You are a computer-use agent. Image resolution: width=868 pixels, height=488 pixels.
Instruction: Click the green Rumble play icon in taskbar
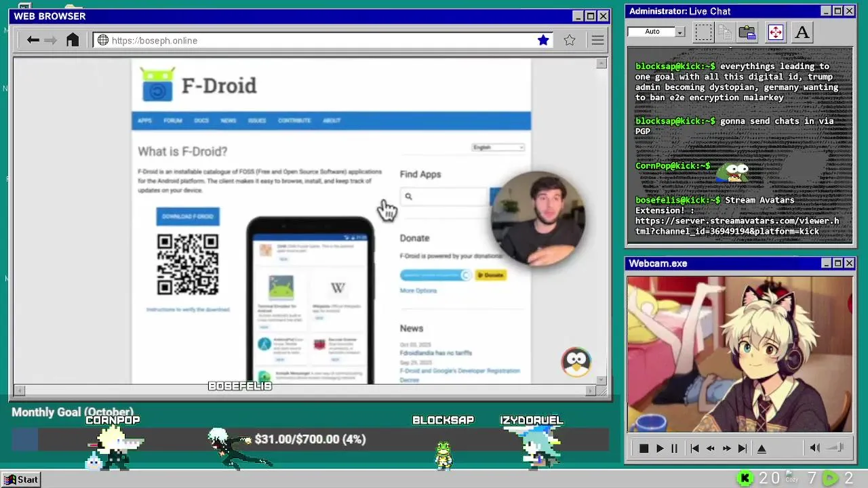[x=830, y=479]
